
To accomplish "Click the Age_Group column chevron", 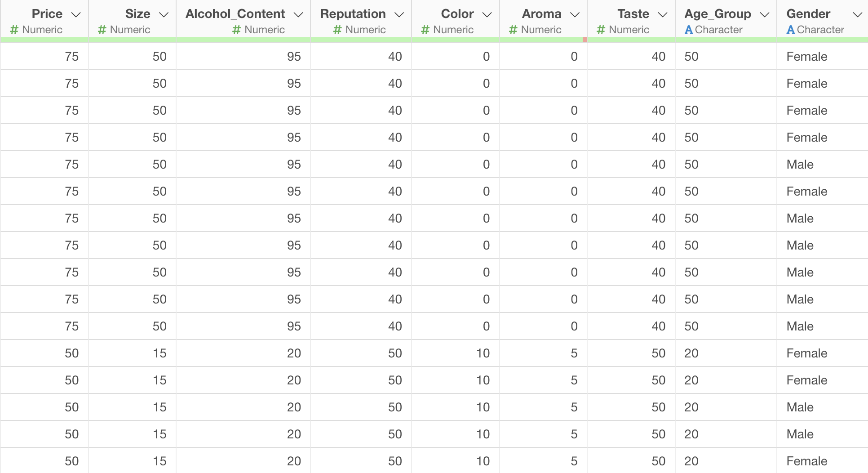I will [764, 15].
